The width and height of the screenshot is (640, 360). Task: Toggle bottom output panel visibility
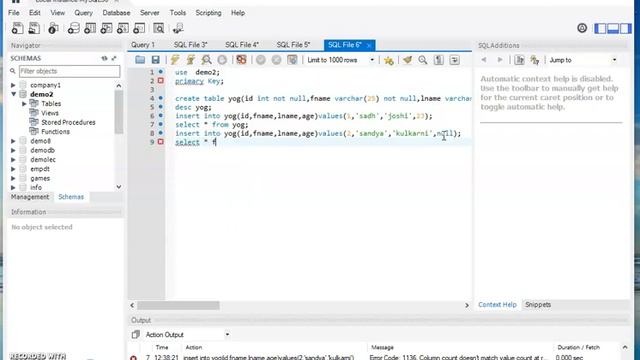(x=613, y=28)
